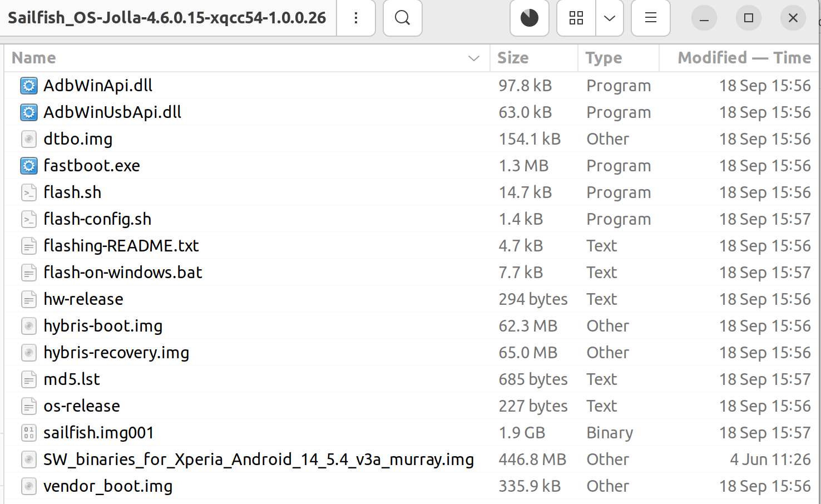Click the 1.9 GB size value
Screen dimensions: 821x504
[x=522, y=433]
